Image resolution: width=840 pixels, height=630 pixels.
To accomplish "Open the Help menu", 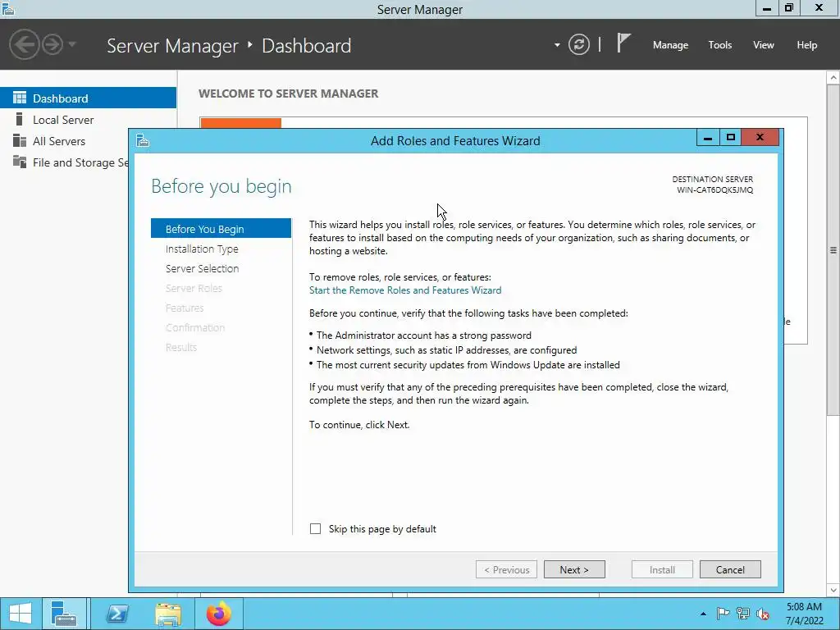I will coord(806,45).
